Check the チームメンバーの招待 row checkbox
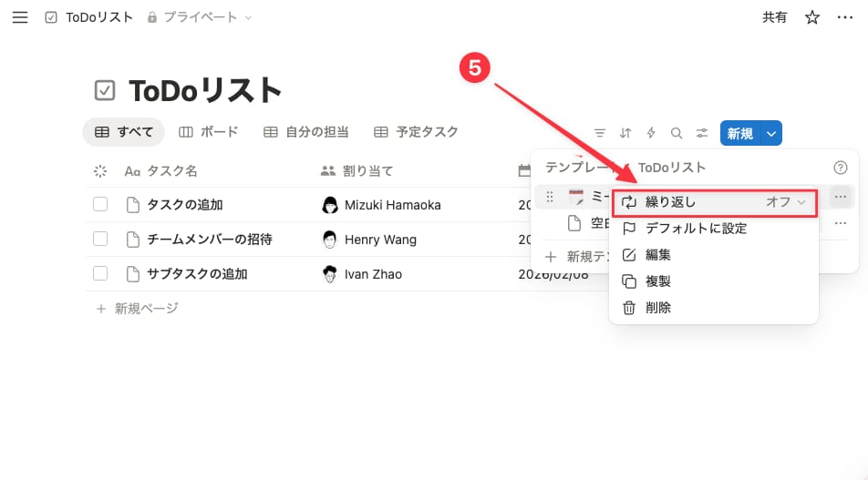868x480 pixels. tap(100, 239)
